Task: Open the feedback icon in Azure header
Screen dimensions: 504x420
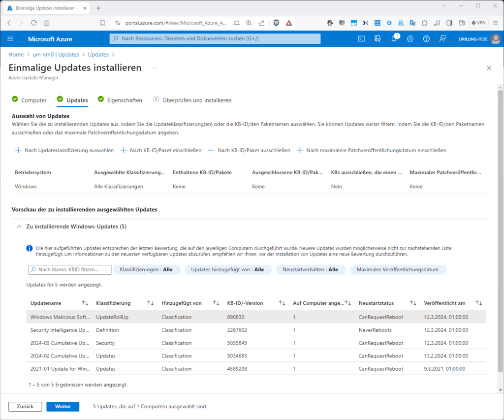Action: (x=442, y=39)
